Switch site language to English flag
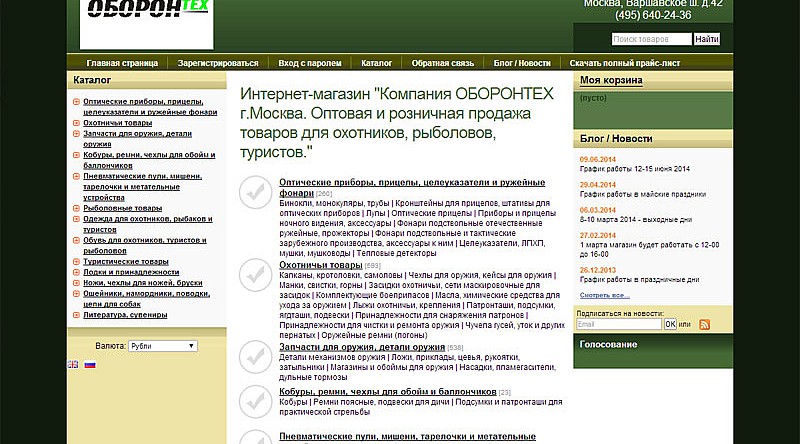This screenshot has width=800, height=444. pyautogui.click(x=73, y=365)
